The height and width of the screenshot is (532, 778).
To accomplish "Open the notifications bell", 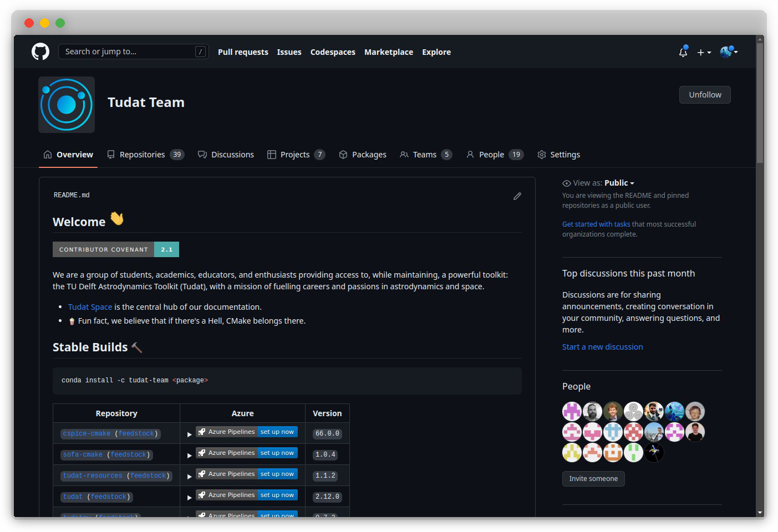I will tap(683, 52).
